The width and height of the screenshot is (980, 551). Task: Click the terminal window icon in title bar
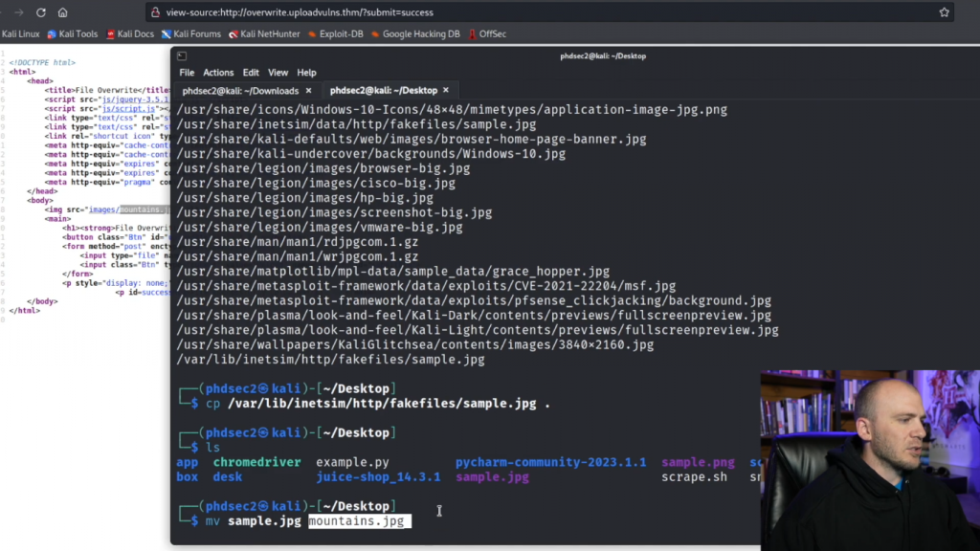(182, 55)
